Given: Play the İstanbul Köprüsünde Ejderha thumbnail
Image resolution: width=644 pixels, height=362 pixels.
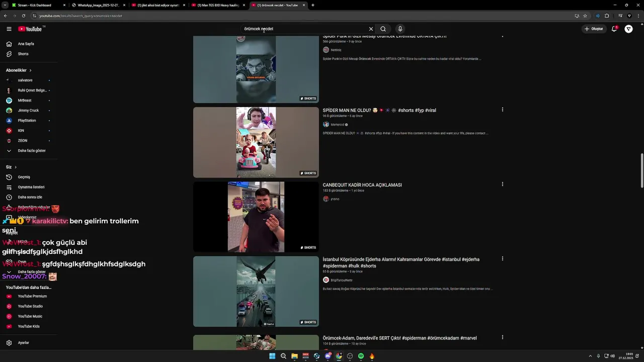Looking at the screenshot, I should pos(256,292).
